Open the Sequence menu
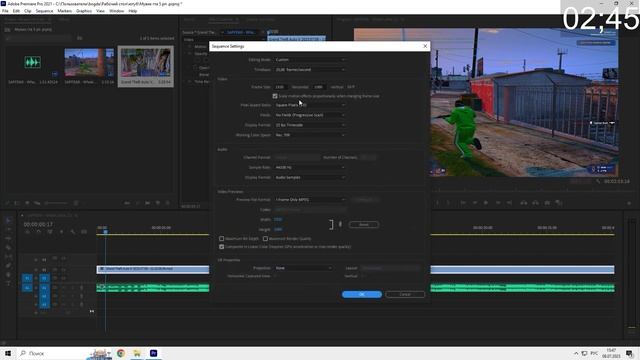Image resolution: width=640 pixels, height=360 pixels. click(44, 11)
